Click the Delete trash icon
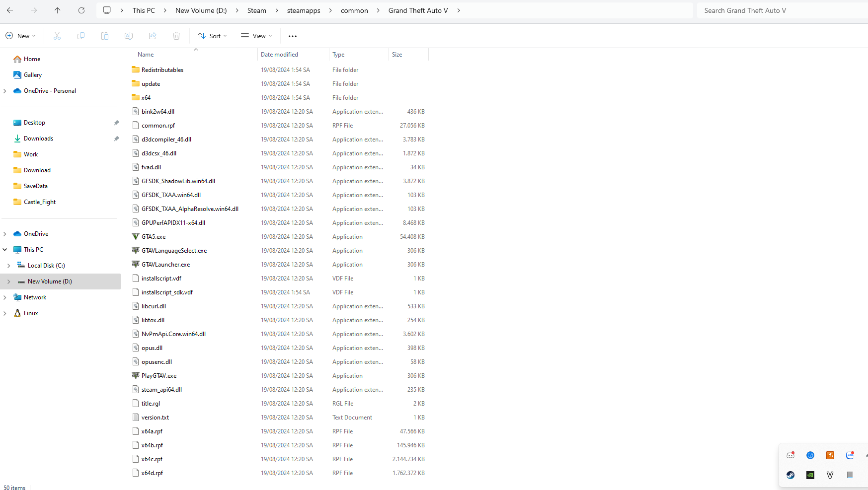The width and height of the screenshot is (868, 490). click(x=176, y=35)
